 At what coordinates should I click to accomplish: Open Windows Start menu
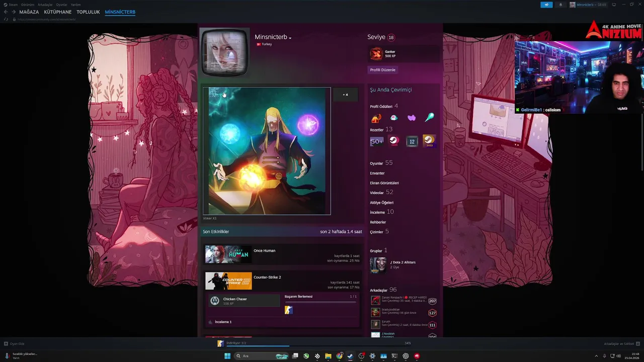227,356
